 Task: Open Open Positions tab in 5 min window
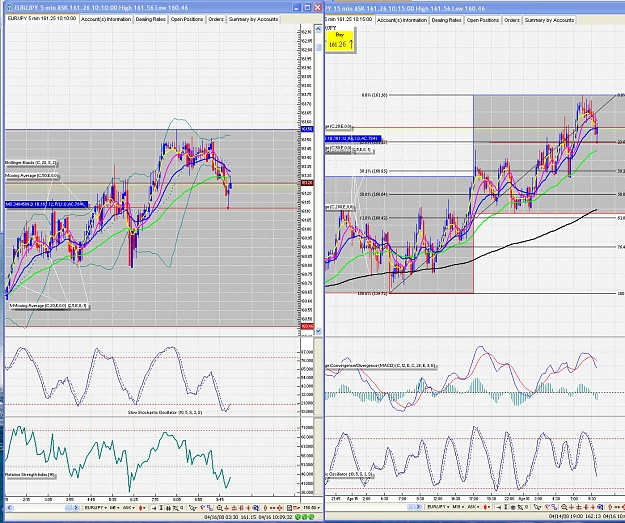pyautogui.click(x=187, y=19)
